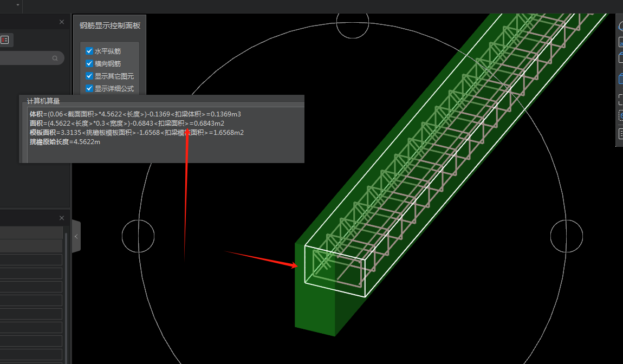Click the top handle circle of the orbit ring
The height and width of the screenshot is (364, 623).
coord(353,22)
